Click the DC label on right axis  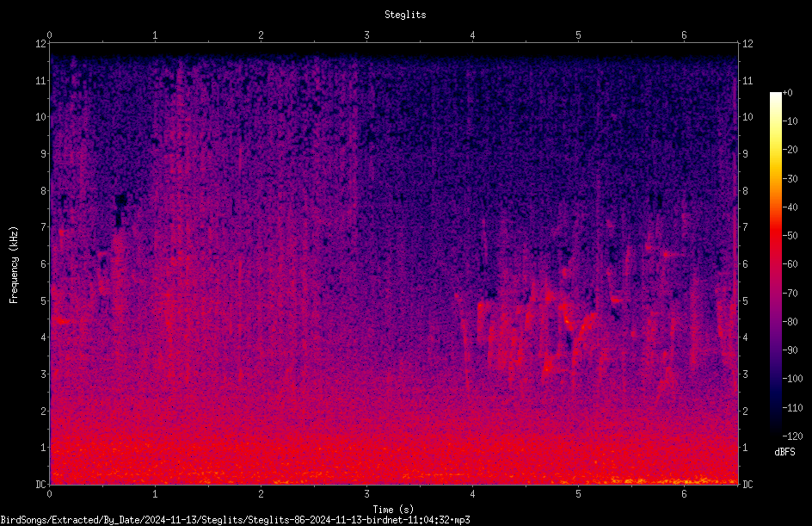click(x=747, y=484)
